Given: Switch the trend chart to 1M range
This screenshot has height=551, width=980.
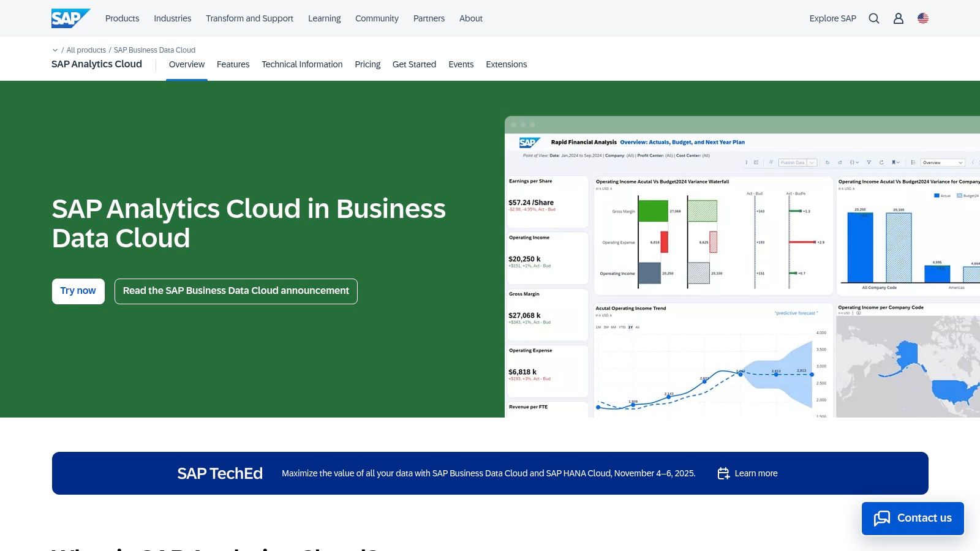Looking at the screenshot, I should (x=598, y=328).
